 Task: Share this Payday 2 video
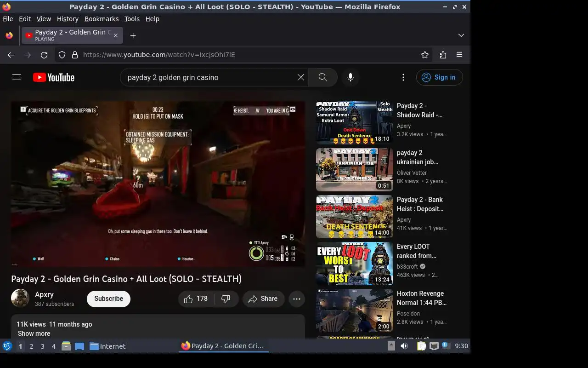click(263, 299)
